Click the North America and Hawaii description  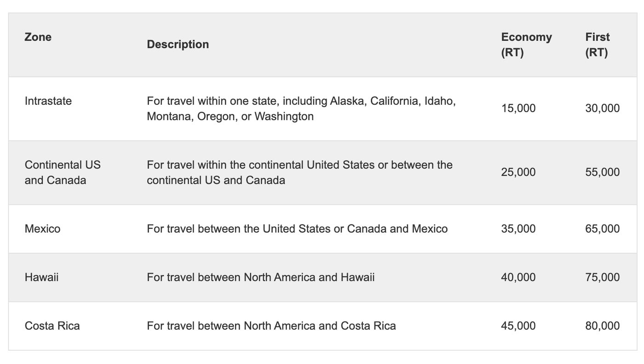pos(260,278)
